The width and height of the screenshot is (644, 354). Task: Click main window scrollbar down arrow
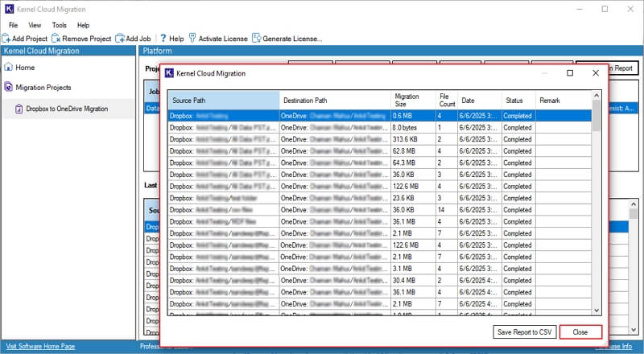634,330
